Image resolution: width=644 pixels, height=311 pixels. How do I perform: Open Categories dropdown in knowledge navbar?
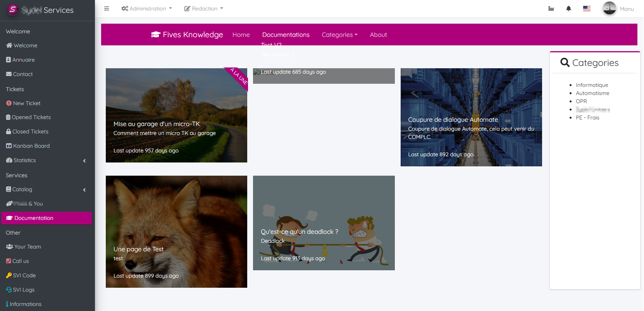(x=339, y=35)
